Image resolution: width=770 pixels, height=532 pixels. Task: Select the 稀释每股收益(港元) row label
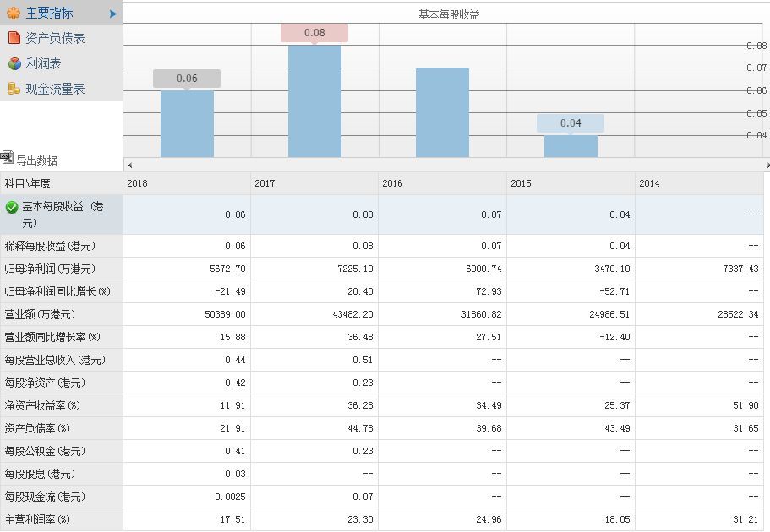[50, 246]
